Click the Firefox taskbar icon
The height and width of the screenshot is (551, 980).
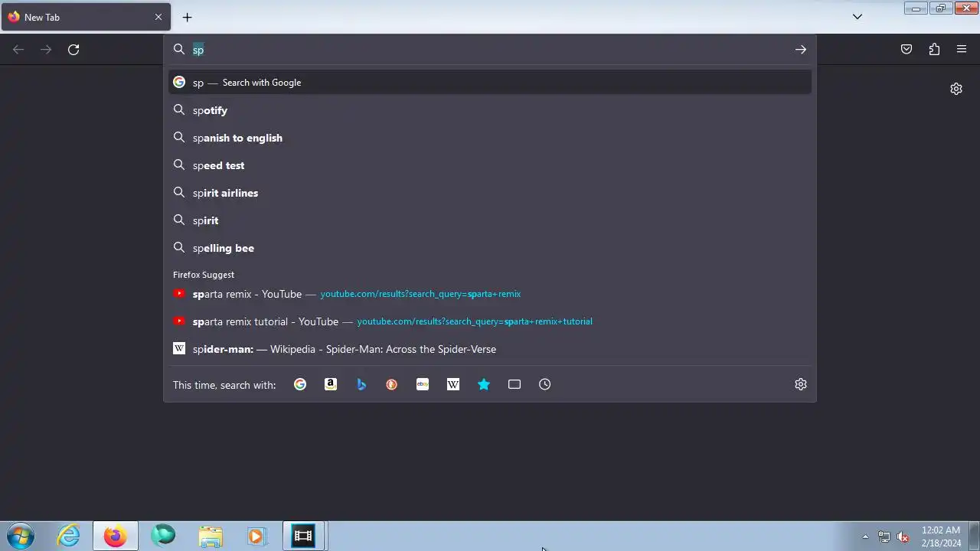116,536
